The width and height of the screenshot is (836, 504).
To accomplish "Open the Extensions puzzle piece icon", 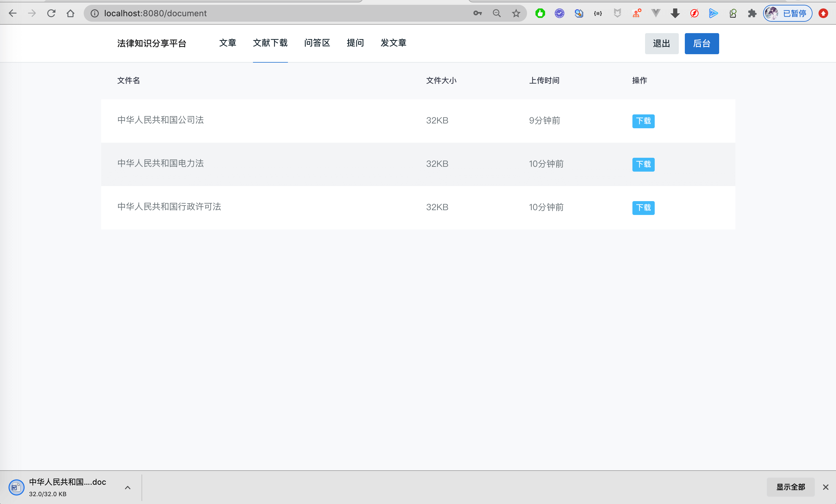I will point(752,13).
